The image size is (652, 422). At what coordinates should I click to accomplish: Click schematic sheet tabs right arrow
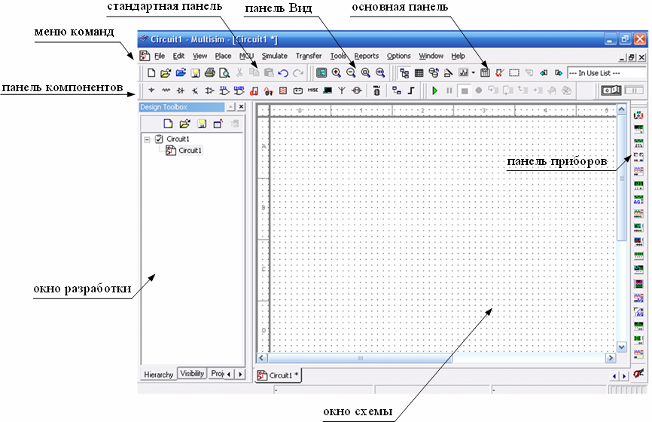coord(624,376)
